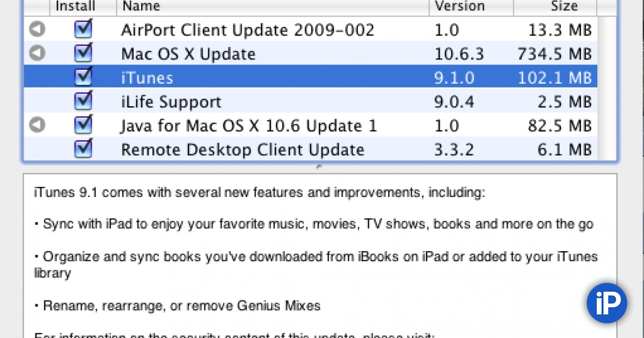Uncheck the Mac OS X Update checkbox
Screen dimensions: 644x338
click(x=83, y=54)
